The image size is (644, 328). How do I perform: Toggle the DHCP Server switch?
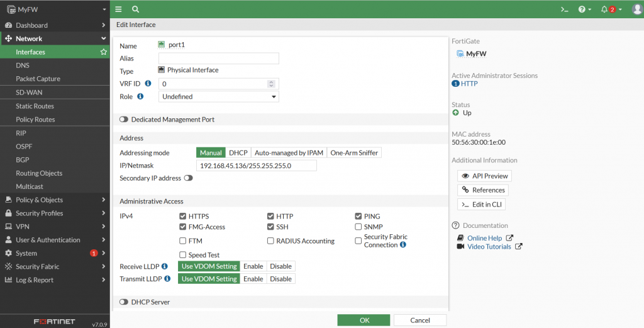(124, 302)
